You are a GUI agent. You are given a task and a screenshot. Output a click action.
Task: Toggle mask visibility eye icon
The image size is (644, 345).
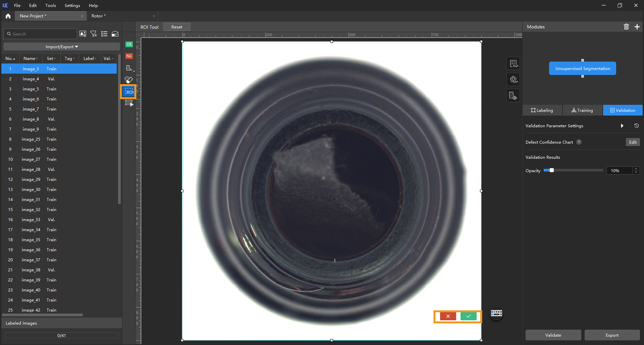tap(513, 96)
